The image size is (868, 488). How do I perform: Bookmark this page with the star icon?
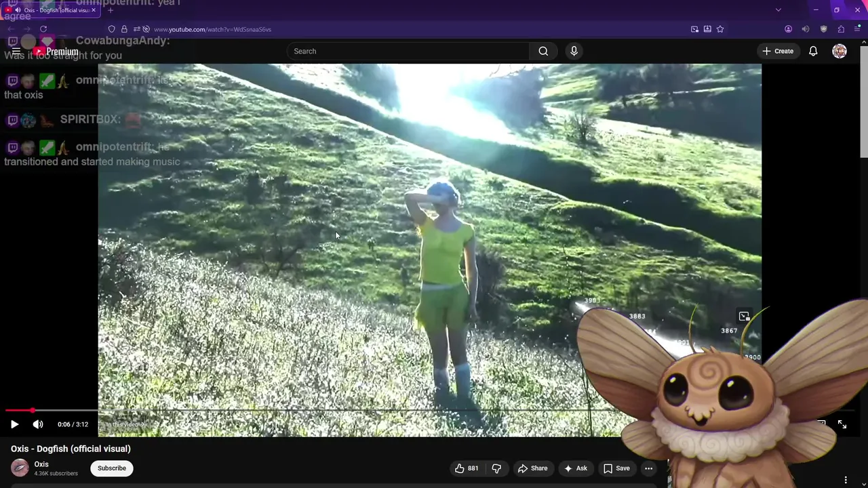(x=720, y=29)
